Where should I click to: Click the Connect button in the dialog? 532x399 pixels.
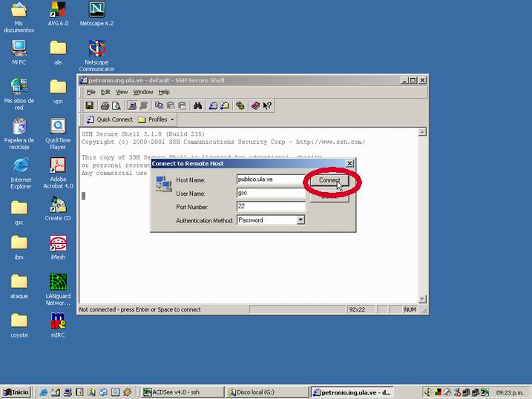329,180
